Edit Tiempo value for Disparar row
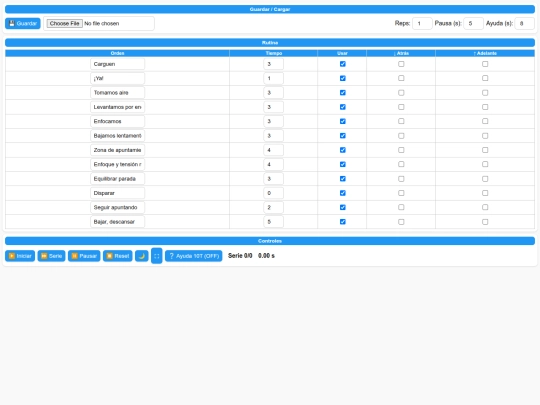Viewport: 540px width, 405px height. pyautogui.click(x=273, y=193)
